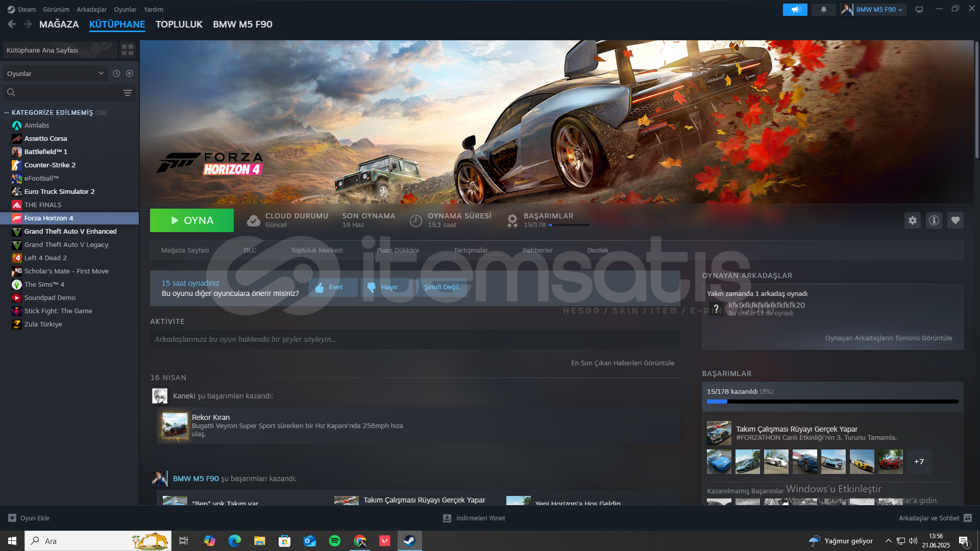
Task: Click the Aimlabs game icon
Action: pos(17,126)
